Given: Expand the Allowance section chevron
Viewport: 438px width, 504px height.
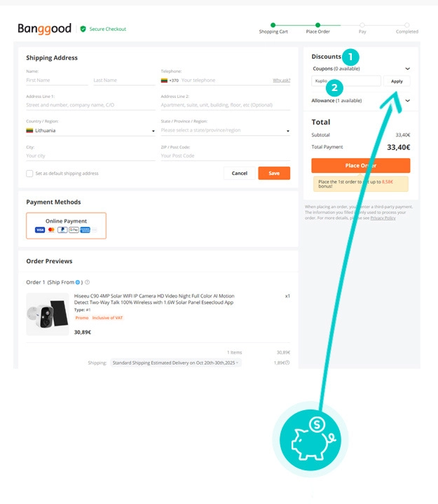Looking at the screenshot, I should 407,101.
